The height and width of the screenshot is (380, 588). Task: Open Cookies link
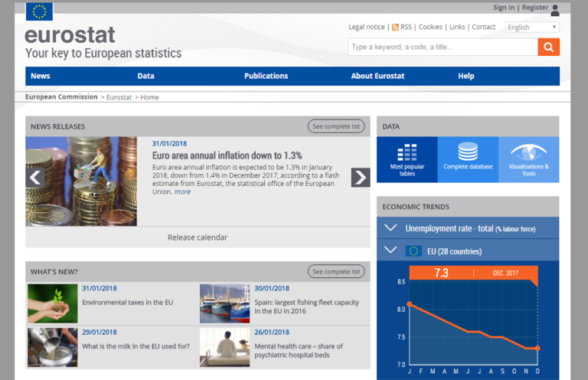(x=430, y=27)
